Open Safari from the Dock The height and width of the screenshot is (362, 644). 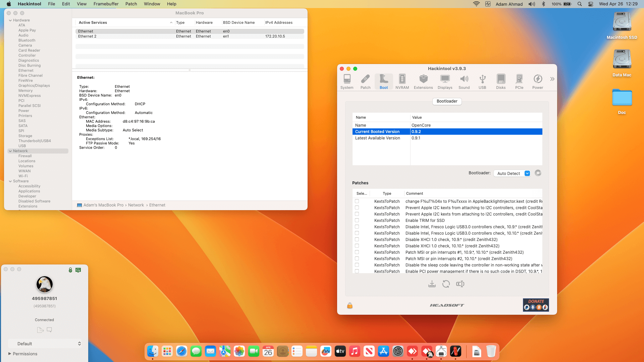click(x=181, y=351)
